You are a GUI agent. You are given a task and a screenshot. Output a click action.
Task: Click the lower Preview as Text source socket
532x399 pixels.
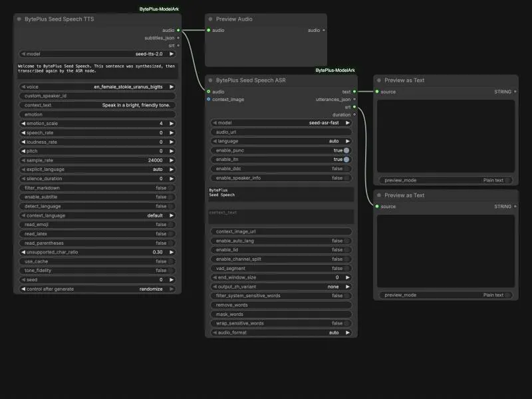click(377, 206)
